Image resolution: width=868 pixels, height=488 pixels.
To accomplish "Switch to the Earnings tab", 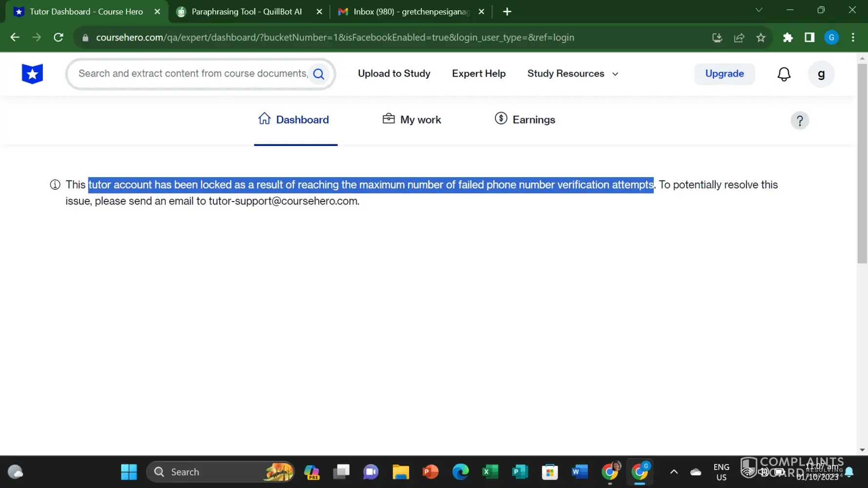I will pos(525,120).
